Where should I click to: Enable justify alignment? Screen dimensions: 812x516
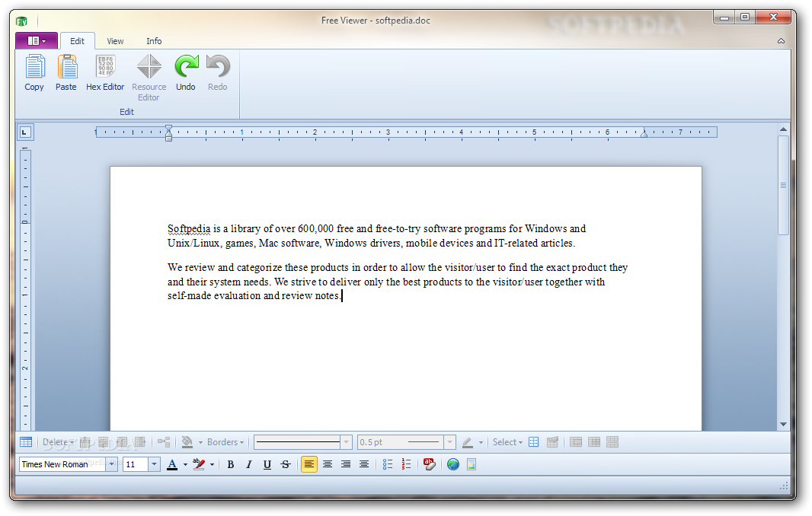364,464
